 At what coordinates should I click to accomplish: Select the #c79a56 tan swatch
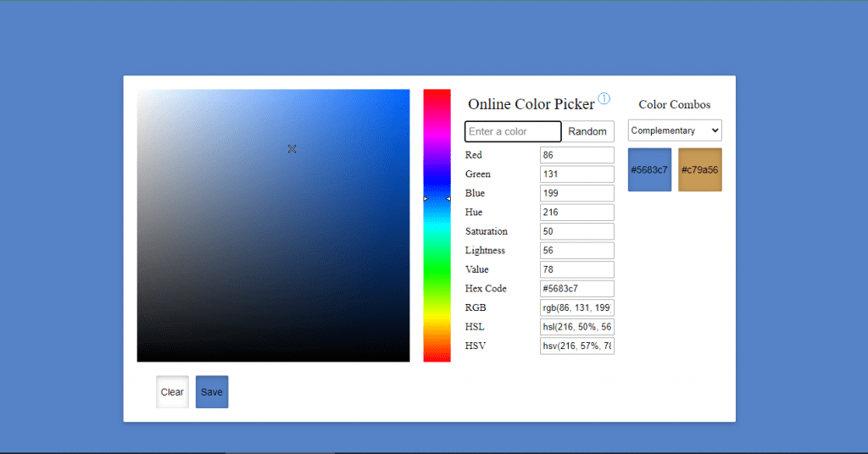pyautogui.click(x=699, y=169)
